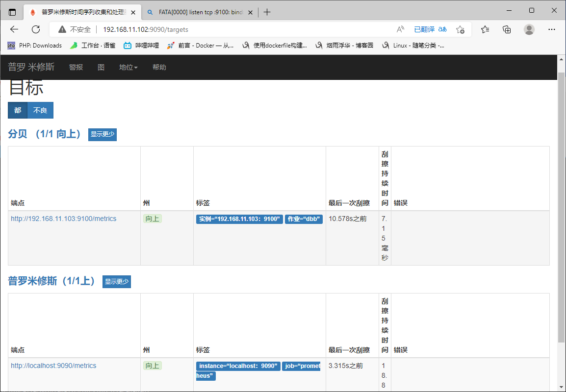Click the 分贝 (1/1 向上) heading link
This screenshot has width=566, height=392.
click(x=45, y=134)
